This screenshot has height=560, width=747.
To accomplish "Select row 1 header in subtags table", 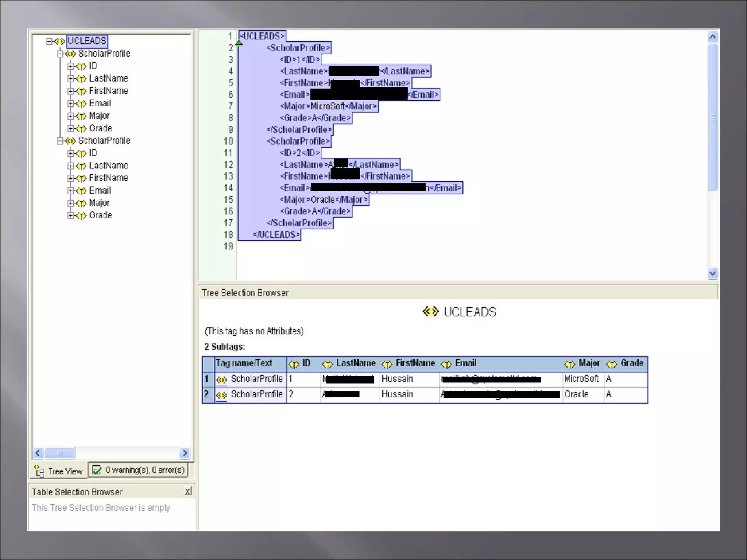I will (x=207, y=379).
